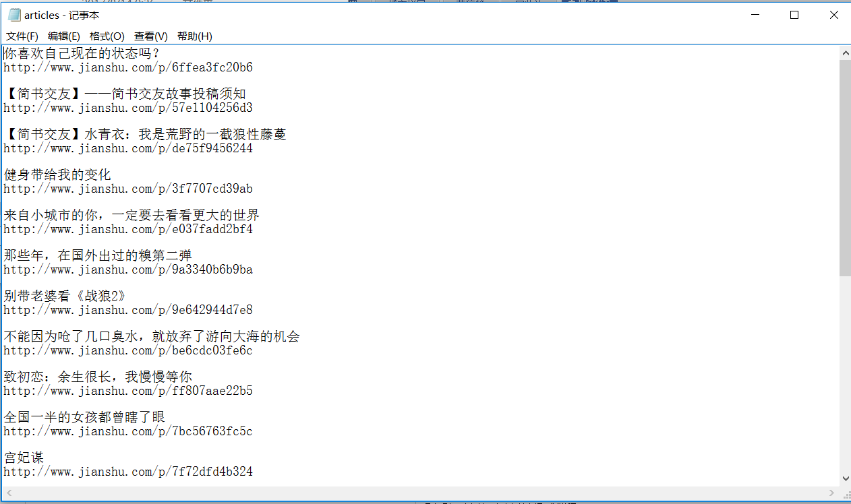Image resolution: width=851 pixels, height=504 pixels.
Task: Click the vertical scrollbar thumb
Action: [x=845, y=167]
